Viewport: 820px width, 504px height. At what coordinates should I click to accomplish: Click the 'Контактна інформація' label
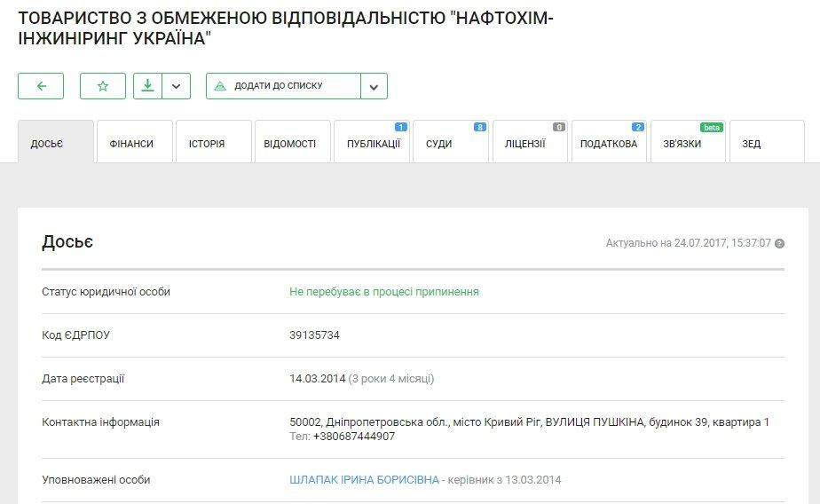pos(100,422)
